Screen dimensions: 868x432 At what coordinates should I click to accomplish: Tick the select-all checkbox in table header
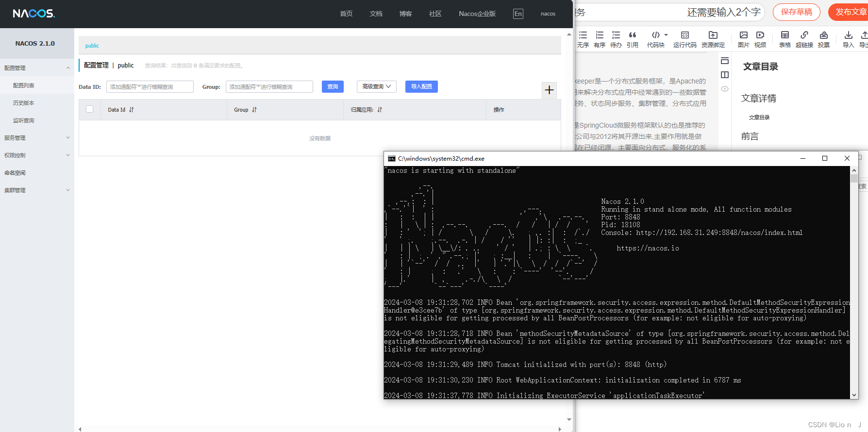(x=89, y=109)
